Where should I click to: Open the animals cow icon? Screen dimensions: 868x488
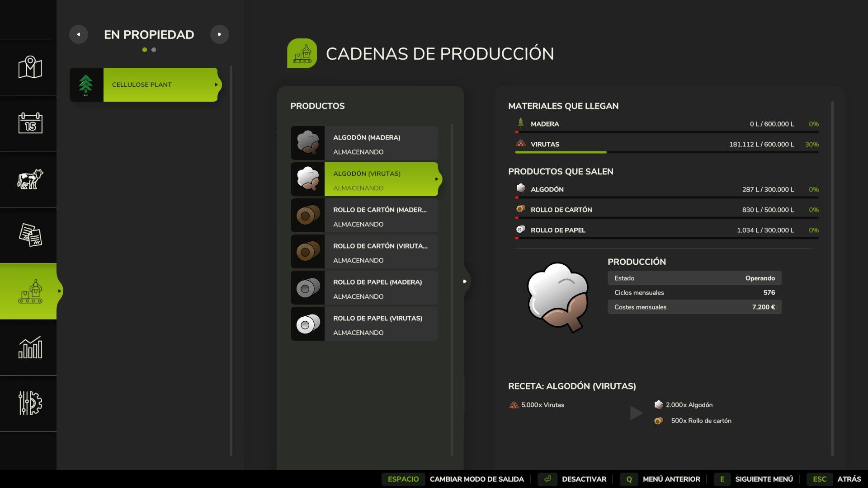(30, 179)
